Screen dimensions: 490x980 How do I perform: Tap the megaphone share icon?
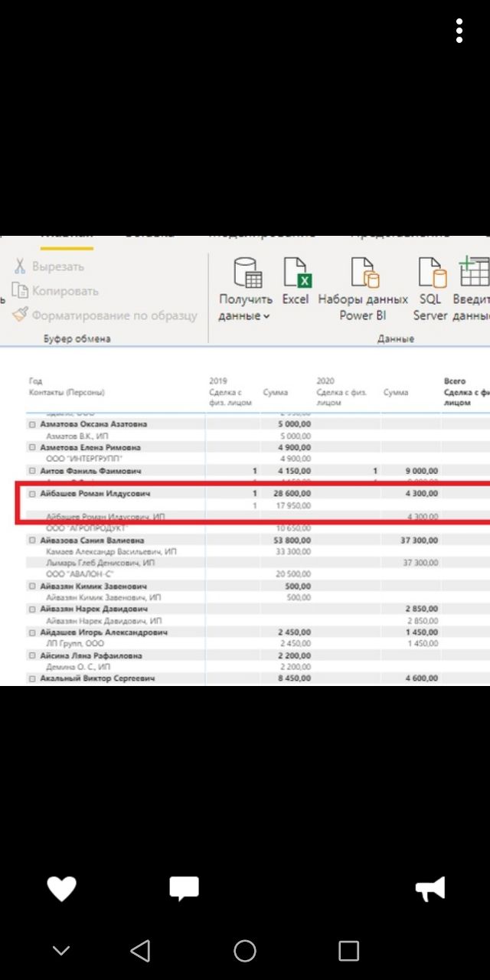[x=430, y=888]
